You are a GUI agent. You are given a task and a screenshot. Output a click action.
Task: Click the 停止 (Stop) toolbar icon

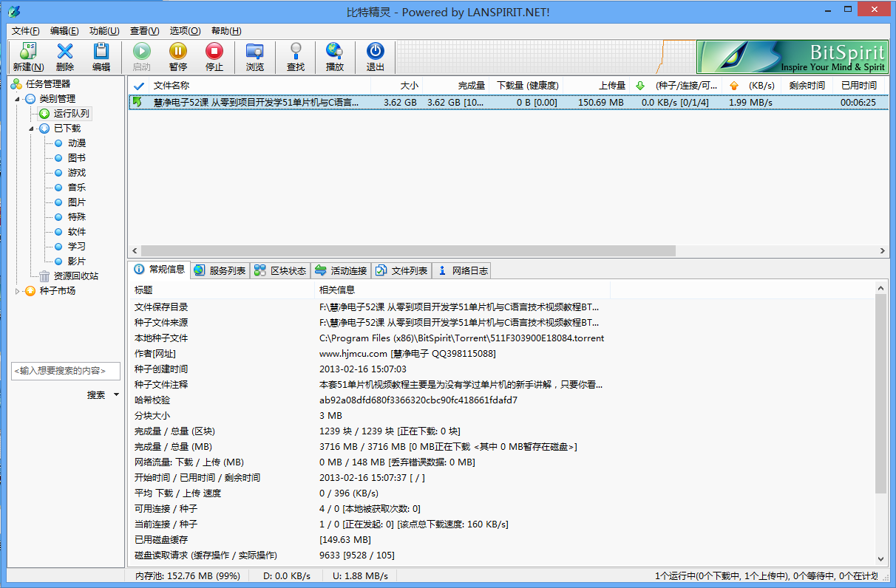click(214, 52)
